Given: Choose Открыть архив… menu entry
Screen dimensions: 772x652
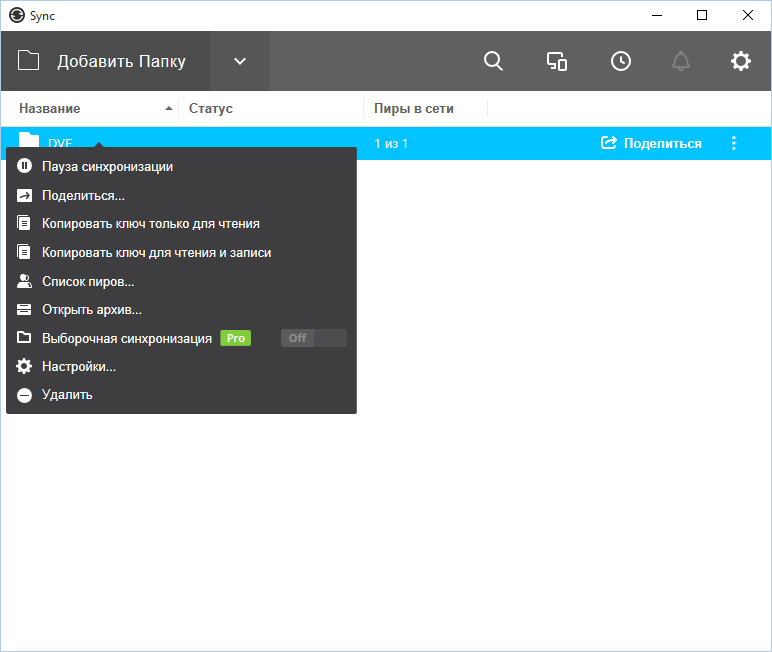Looking at the screenshot, I should pyautogui.click(x=91, y=310).
